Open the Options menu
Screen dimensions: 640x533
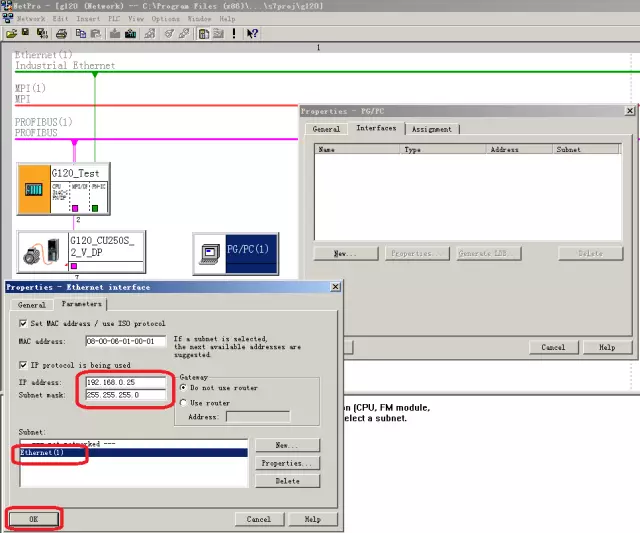[166, 18]
